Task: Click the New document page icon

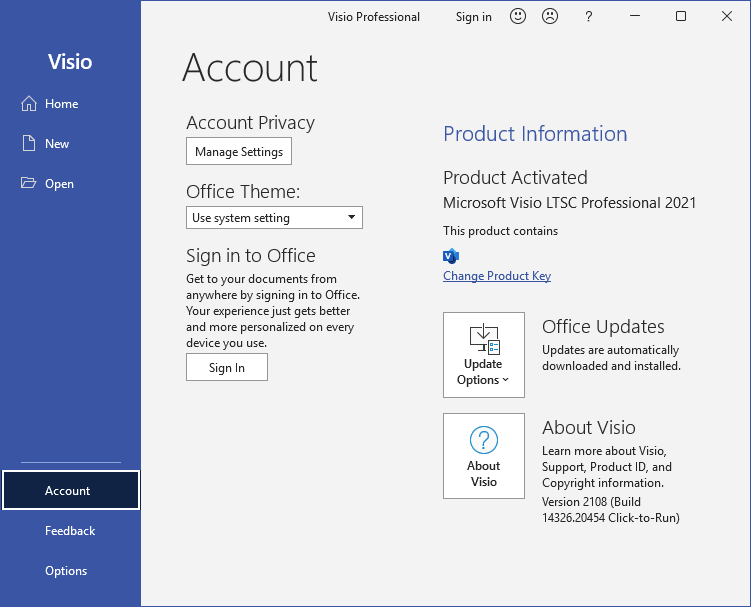Action: (29, 143)
